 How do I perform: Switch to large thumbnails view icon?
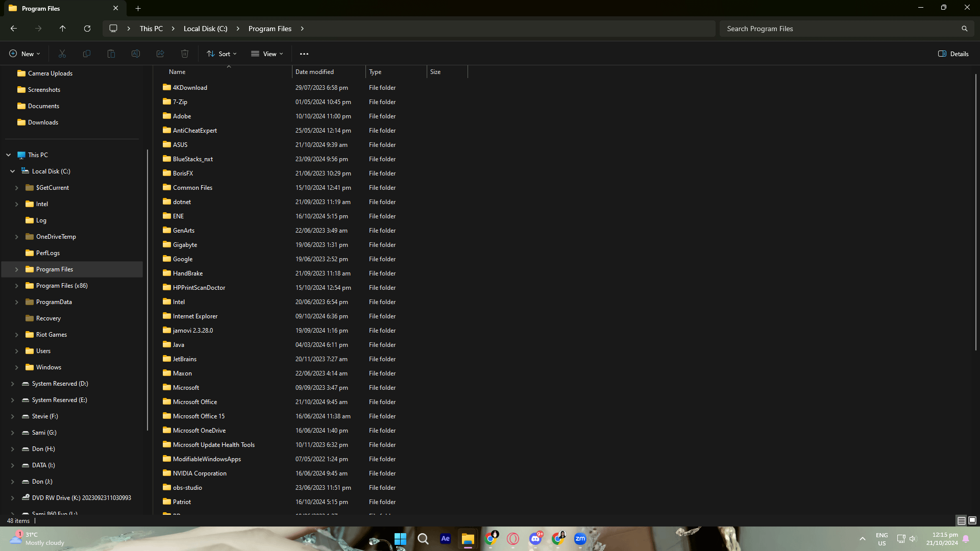click(972, 520)
